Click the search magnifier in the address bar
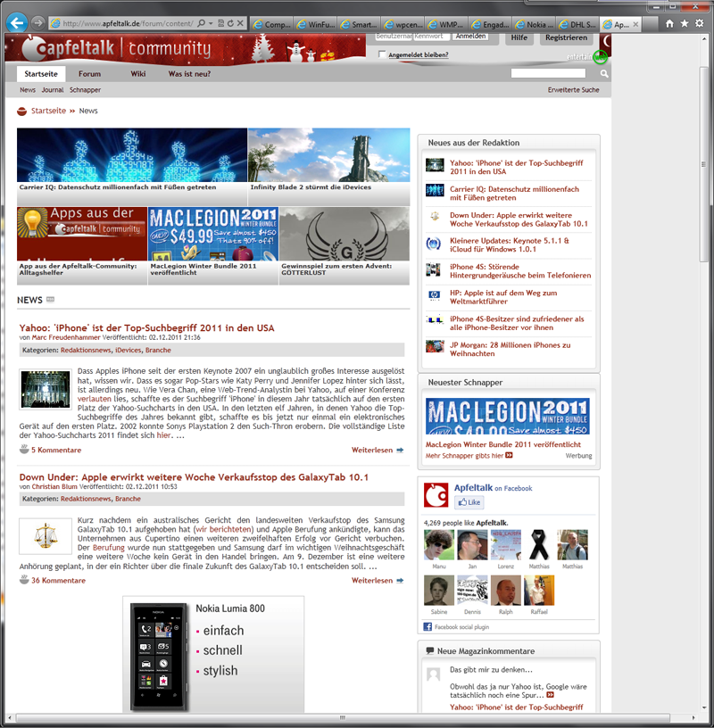The image size is (714, 728). point(201,23)
